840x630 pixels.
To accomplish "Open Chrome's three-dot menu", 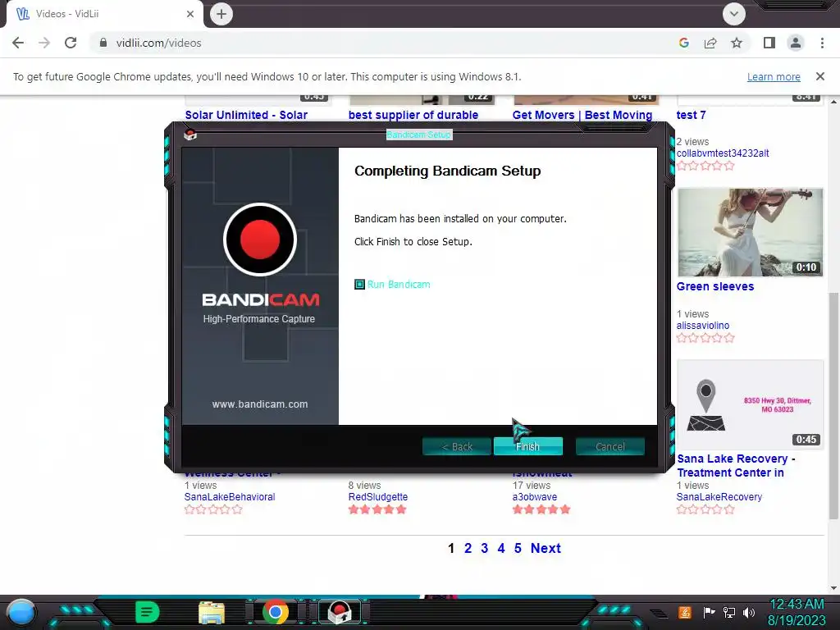I will (x=822, y=43).
